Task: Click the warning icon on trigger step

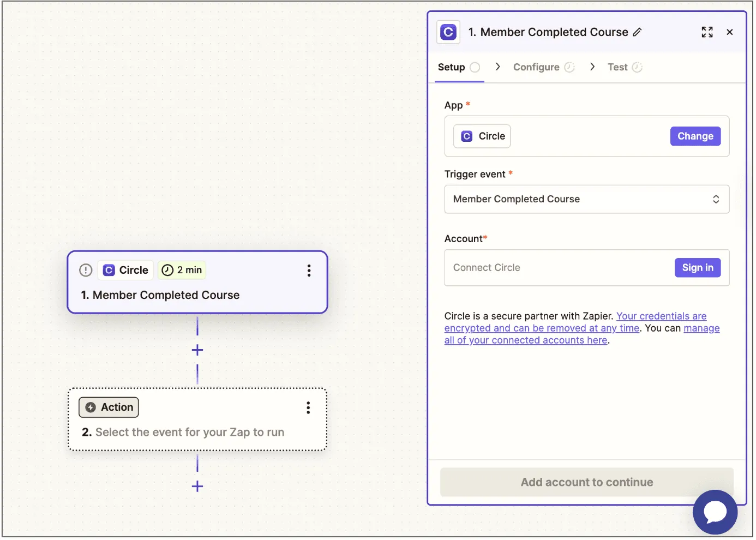Action: 86,270
